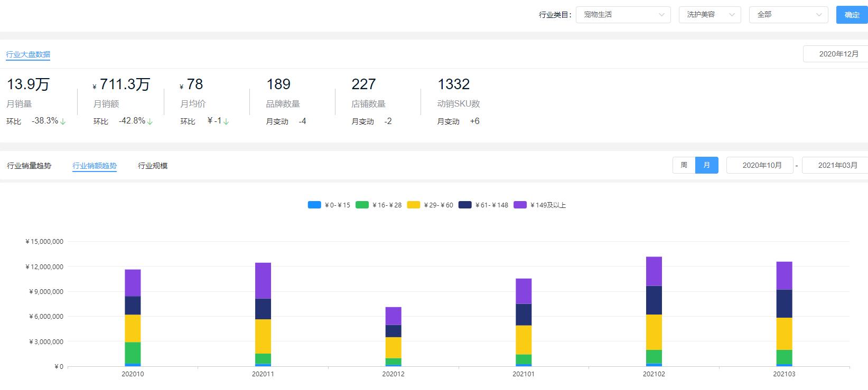
Task: Switch to 行业销额趋势 tab
Action: coord(95,166)
